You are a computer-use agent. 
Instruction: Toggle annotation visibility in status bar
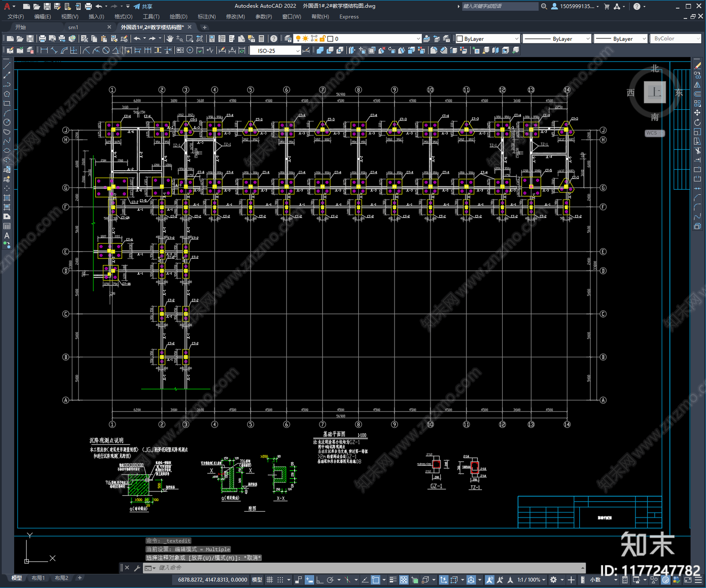pyautogui.click(x=489, y=580)
